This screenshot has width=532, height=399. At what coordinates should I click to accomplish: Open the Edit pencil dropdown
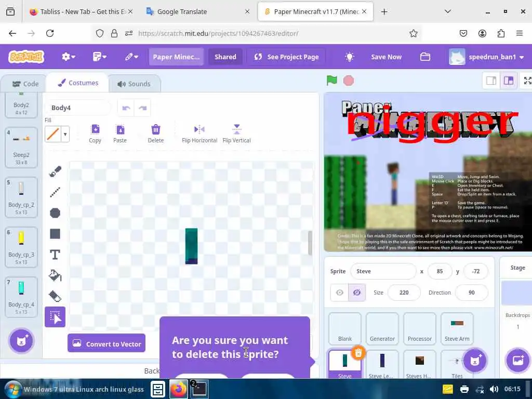click(x=131, y=57)
